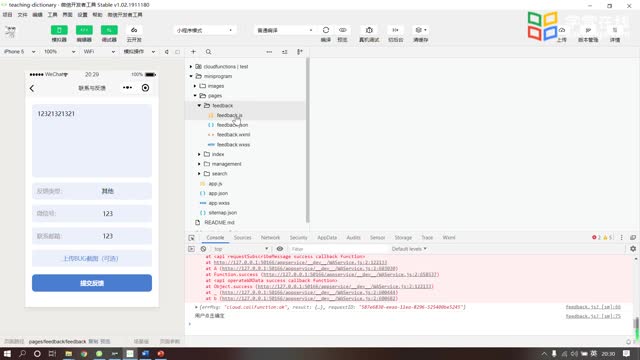Switch to the Wxml tab
The height and width of the screenshot is (360, 640).
[449, 238]
